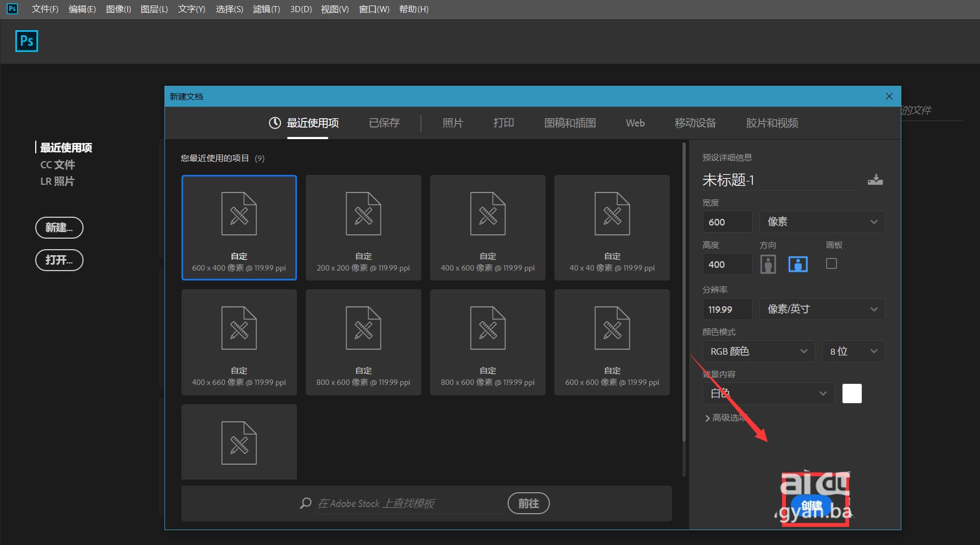980x545 pixels.
Task: Click the save preset icon next to 未标题-1
Action: [875, 180]
